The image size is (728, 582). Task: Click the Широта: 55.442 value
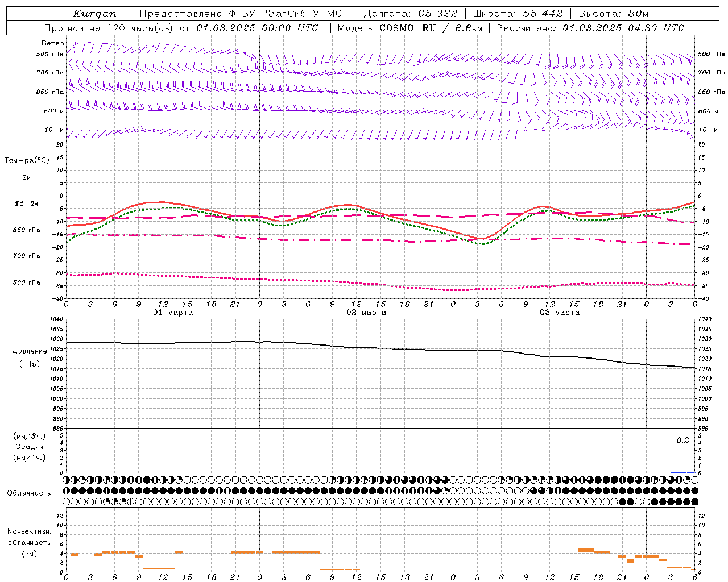pos(518,14)
